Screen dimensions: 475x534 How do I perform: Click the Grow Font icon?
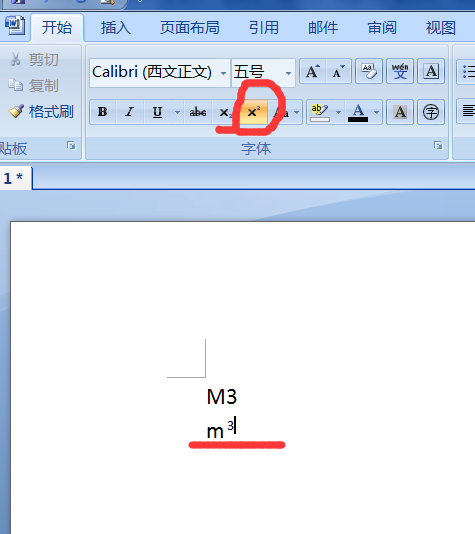point(313,71)
